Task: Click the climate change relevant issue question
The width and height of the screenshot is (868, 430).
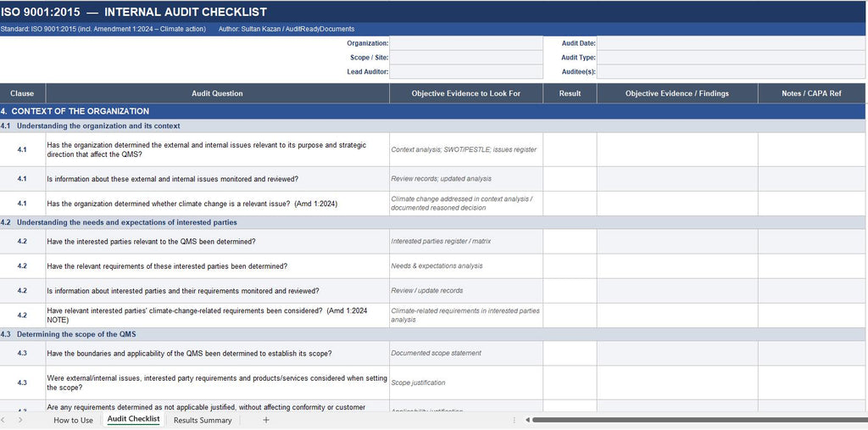Action: 217,204
